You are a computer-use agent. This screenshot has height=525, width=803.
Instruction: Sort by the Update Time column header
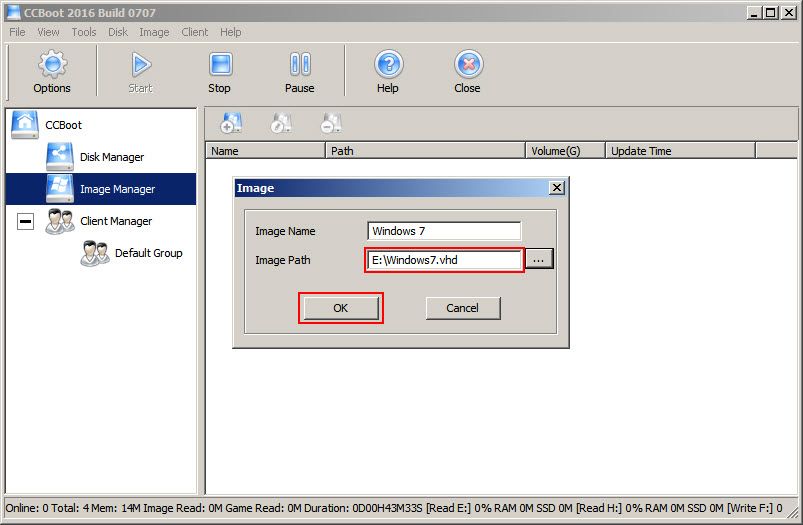point(680,151)
